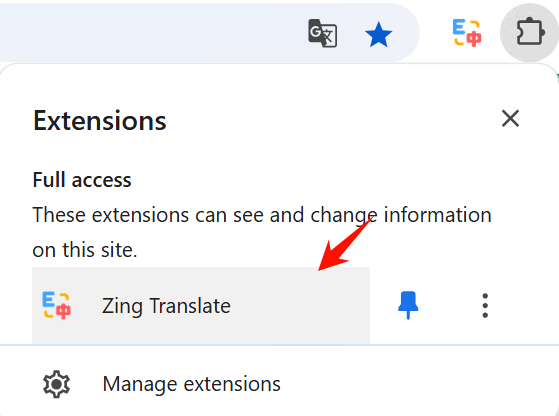Open Google Translate icon in address bar
This screenshot has width=559, height=416.
(x=323, y=33)
